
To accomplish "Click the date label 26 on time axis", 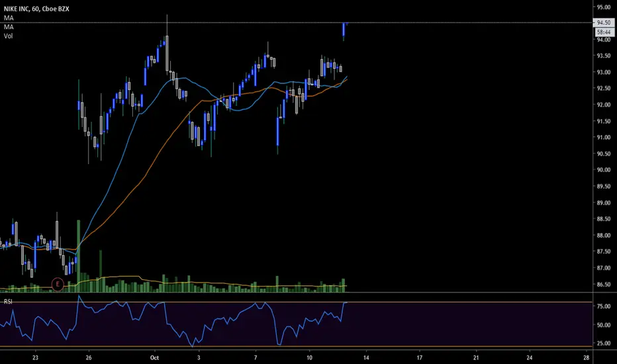I will [x=89, y=357].
